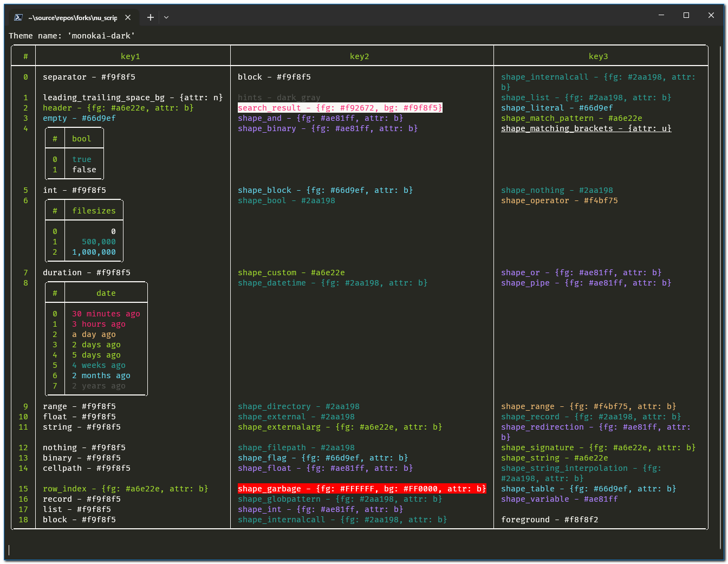728x564 pixels.
Task: Click 'false' in the bool table
Action: 84,170
